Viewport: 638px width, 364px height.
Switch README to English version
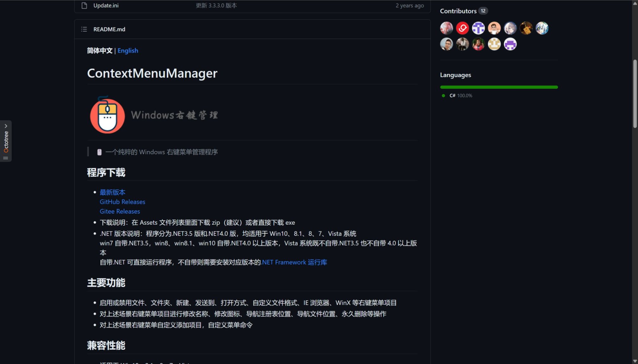[x=128, y=51]
